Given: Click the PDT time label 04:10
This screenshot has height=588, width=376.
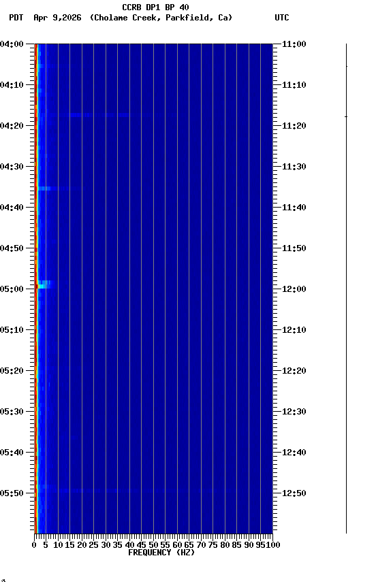Looking at the screenshot, I should tap(12, 85).
